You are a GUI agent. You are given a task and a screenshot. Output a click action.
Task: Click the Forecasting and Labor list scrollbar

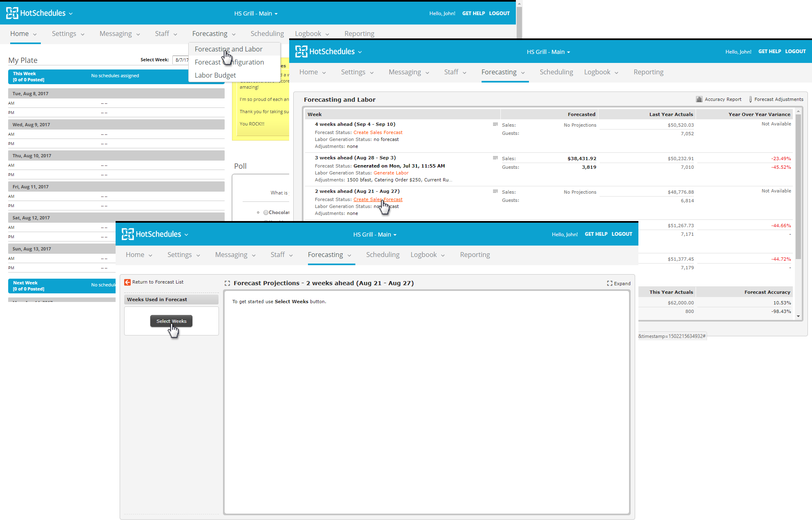[x=798, y=186]
